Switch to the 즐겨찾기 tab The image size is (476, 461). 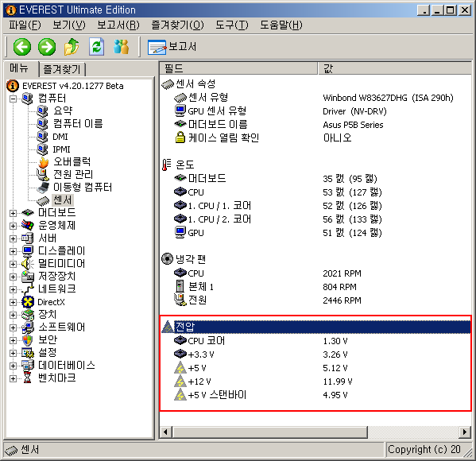pos(62,69)
